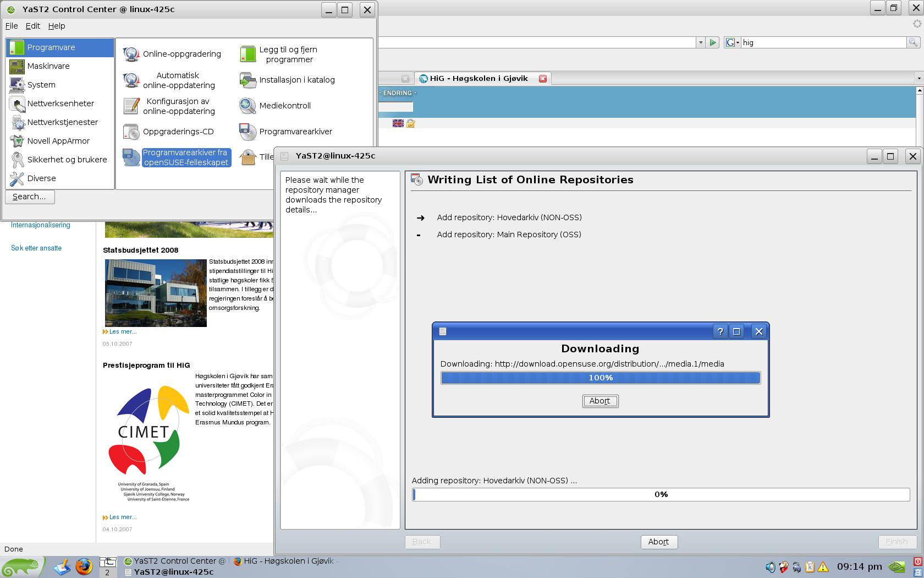
Task: Click the search field containing hig
Action: 823,42
